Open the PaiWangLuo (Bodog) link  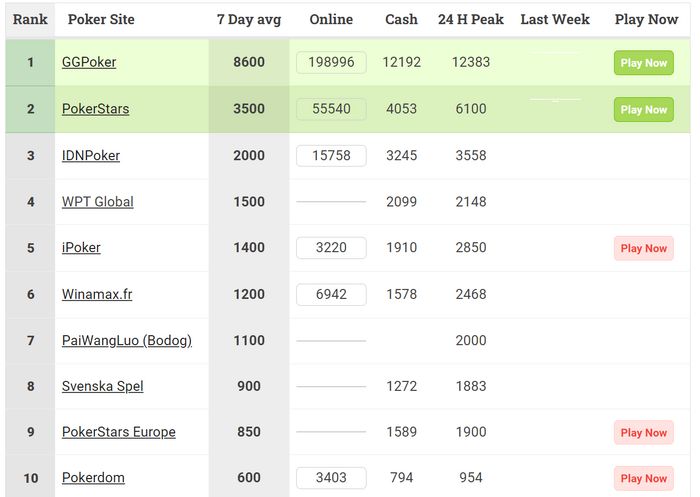pyautogui.click(x=127, y=341)
